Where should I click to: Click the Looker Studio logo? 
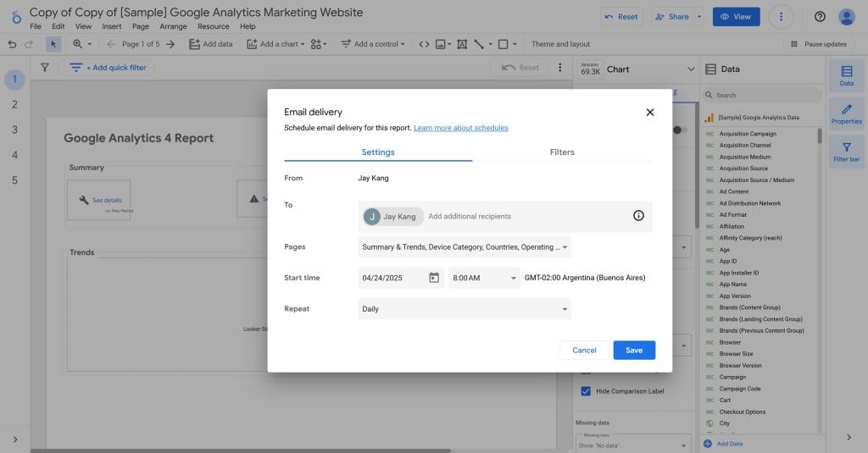(15, 17)
